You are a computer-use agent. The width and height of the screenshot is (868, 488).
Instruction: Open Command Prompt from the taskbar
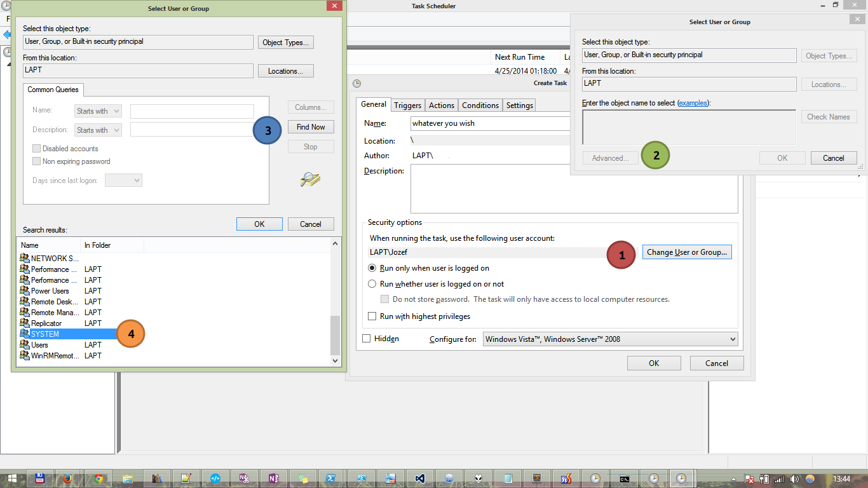click(x=625, y=478)
